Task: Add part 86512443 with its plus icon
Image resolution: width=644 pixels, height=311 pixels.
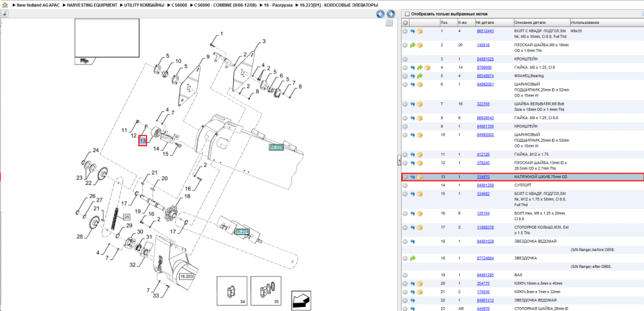Action: tap(405, 31)
